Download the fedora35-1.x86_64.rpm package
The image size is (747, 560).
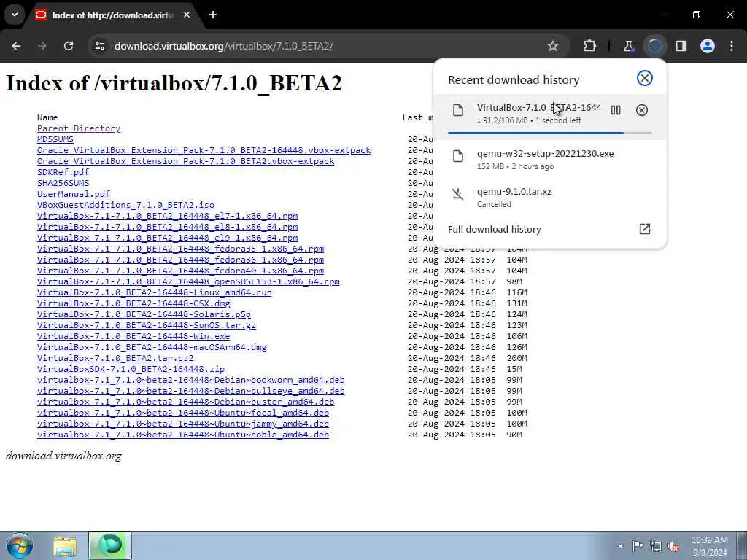[x=181, y=249]
